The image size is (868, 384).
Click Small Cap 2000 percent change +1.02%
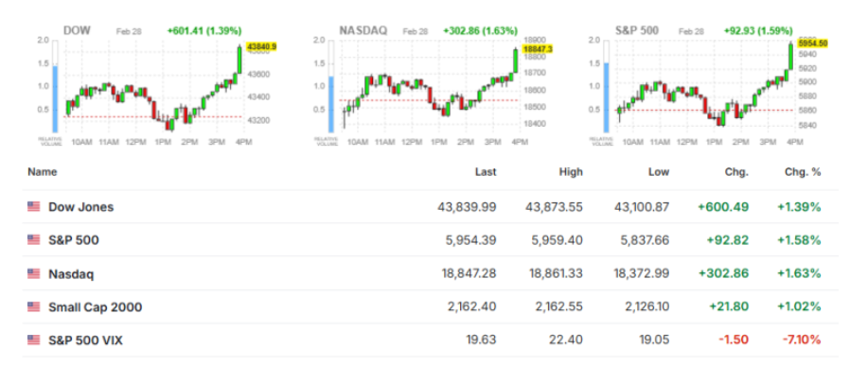tap(799, 307)
